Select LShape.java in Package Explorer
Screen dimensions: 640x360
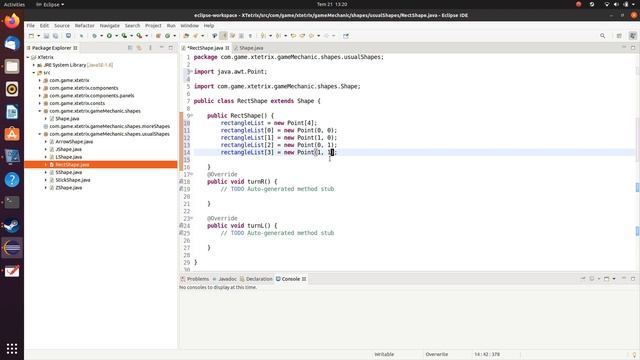(x=69, y=157)
